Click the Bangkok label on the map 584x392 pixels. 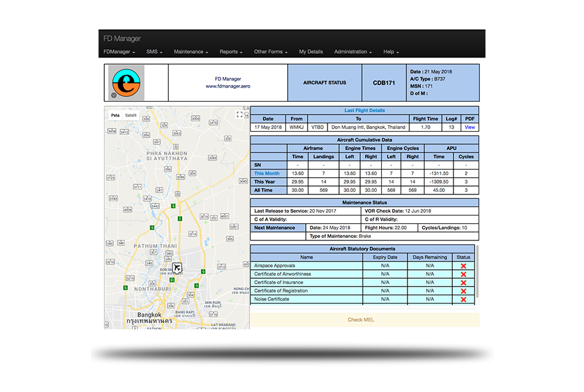149,315
